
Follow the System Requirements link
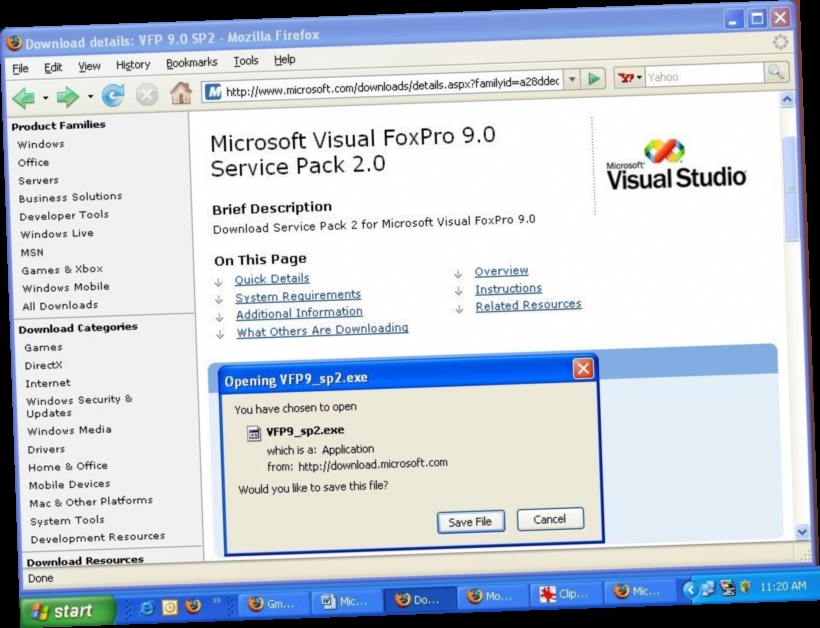click(x=298, y=296)
